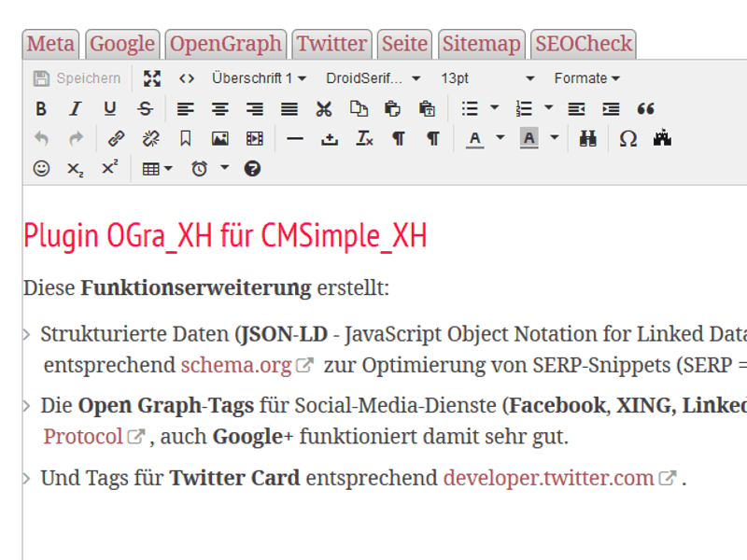Open the source code view
Screen dimensions: 747x560
coord(187,78)
